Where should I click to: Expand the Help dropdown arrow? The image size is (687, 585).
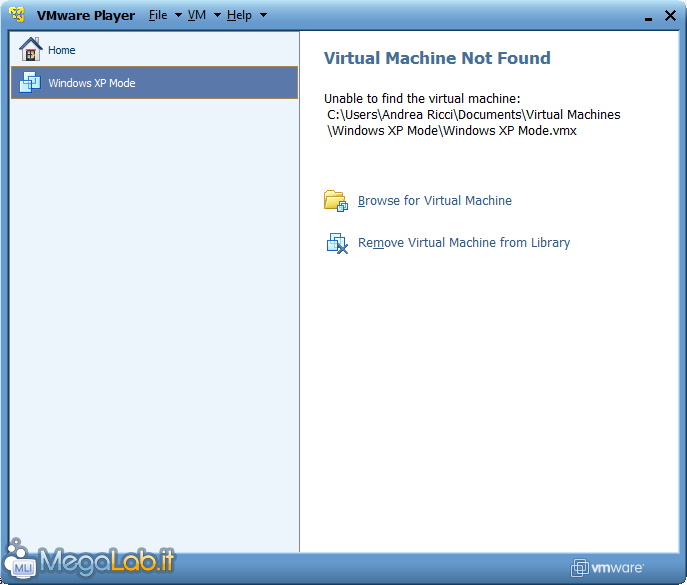click(263, 15)
